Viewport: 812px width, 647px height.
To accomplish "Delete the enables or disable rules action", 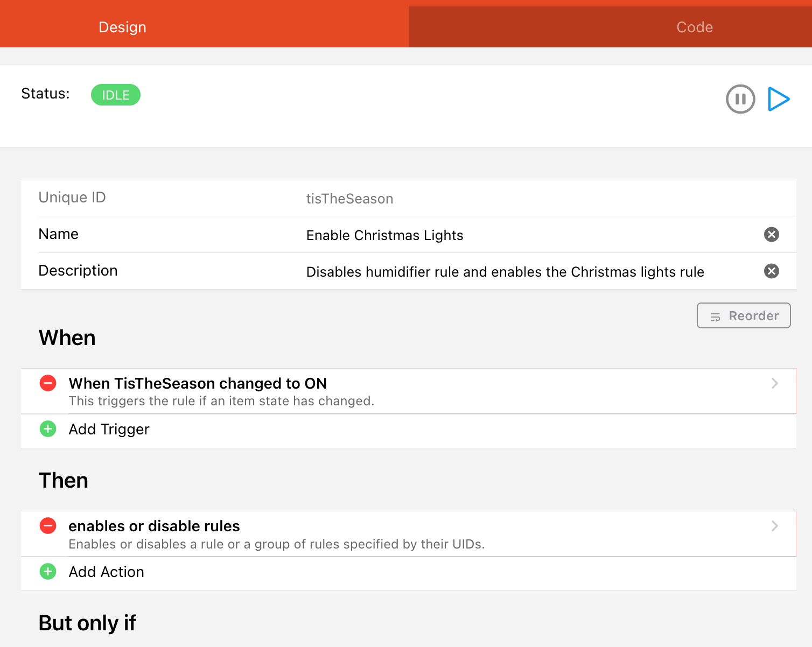I will 48,526.
